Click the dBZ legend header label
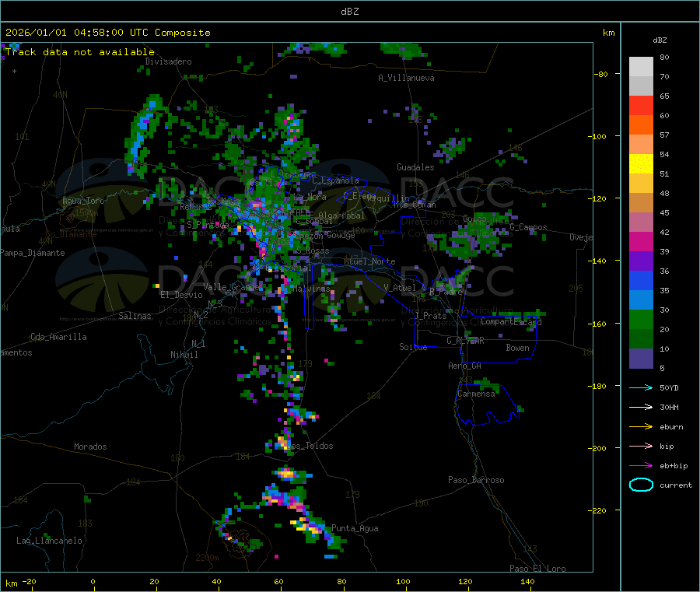 [660, 40]
